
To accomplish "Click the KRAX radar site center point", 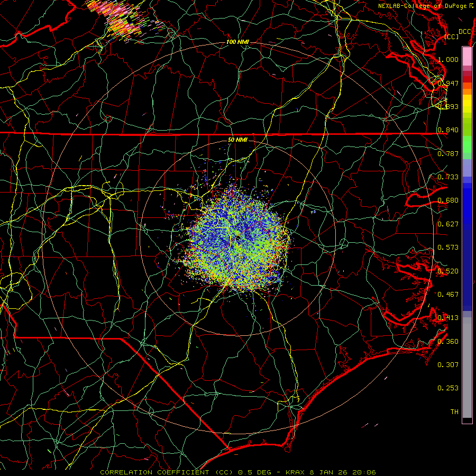I will coord(237,238).
